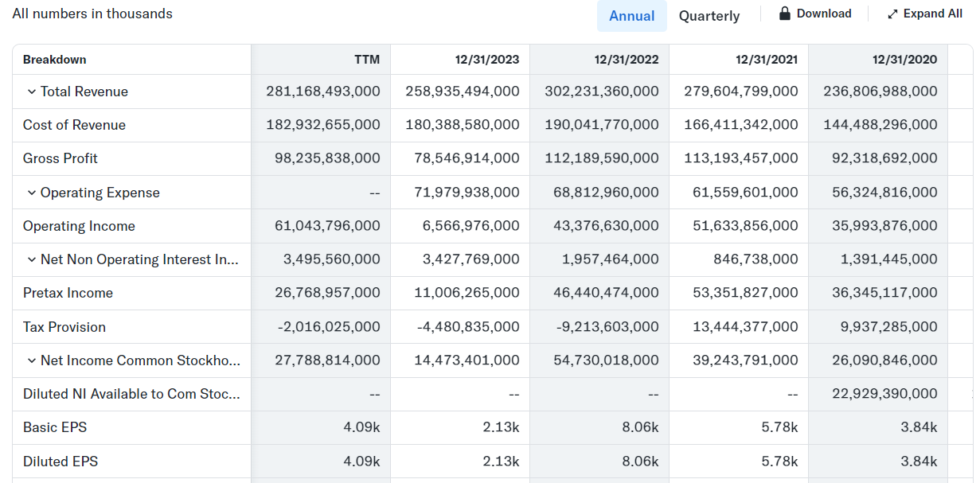Expand the Operating Expense row chevron
Viewport: 980px width, 483px height.
pos(32,193)
